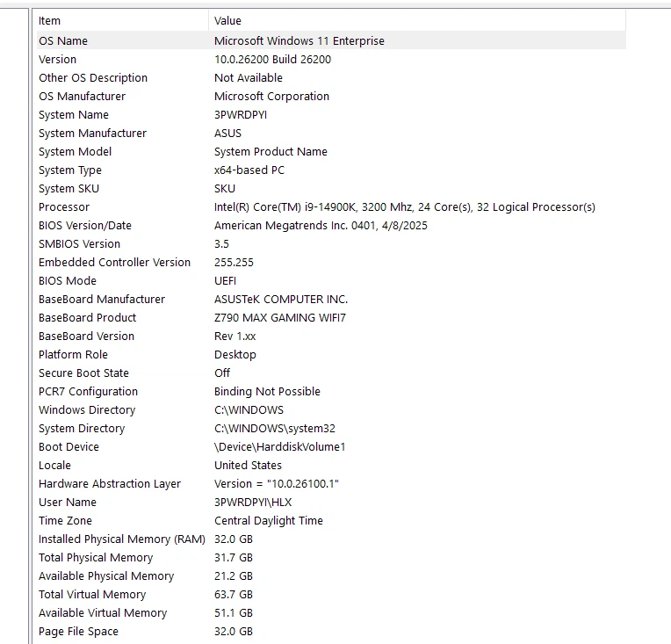Select the System Directory label
This screenshot has width=671, height=644.
click(82, 428)
